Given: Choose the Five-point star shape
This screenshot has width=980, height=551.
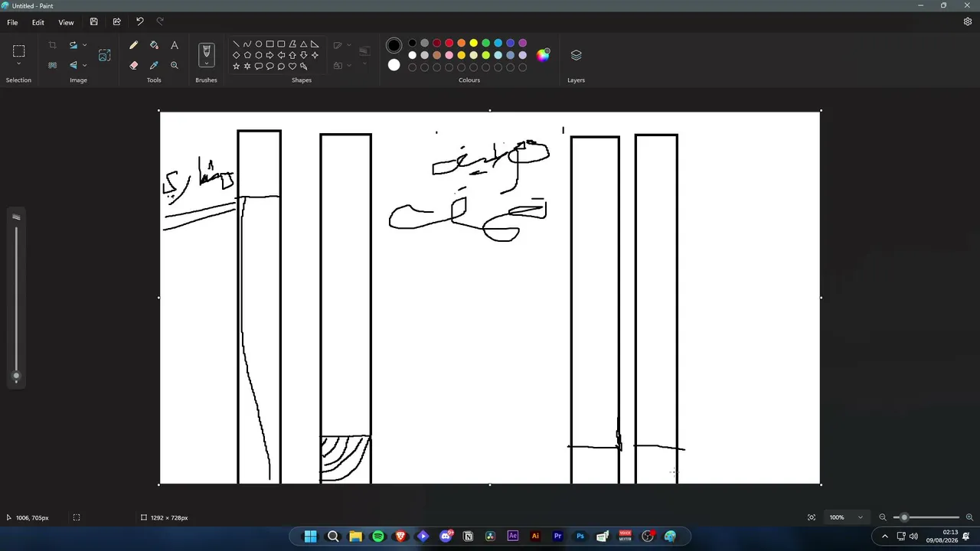Looking at the screenshot, I should point(236,66).
